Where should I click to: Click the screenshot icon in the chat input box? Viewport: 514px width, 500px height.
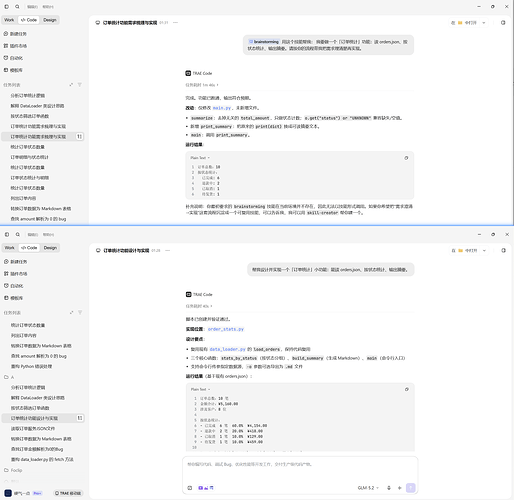click(190, 488)
